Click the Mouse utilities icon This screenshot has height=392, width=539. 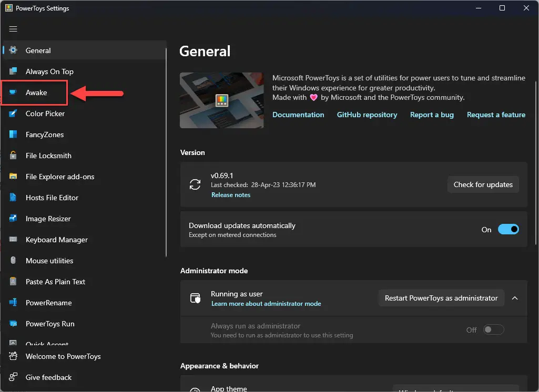pos(13,261)
